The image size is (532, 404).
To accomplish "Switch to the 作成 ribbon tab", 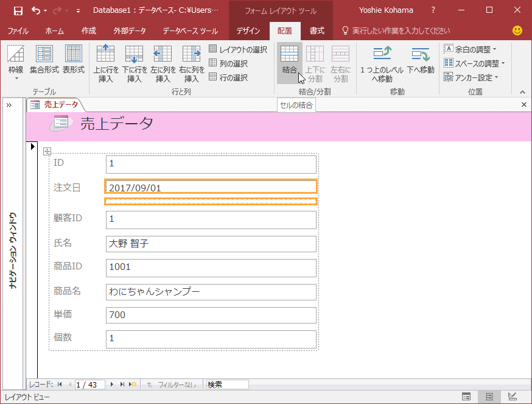I will [x=88, y=31].
